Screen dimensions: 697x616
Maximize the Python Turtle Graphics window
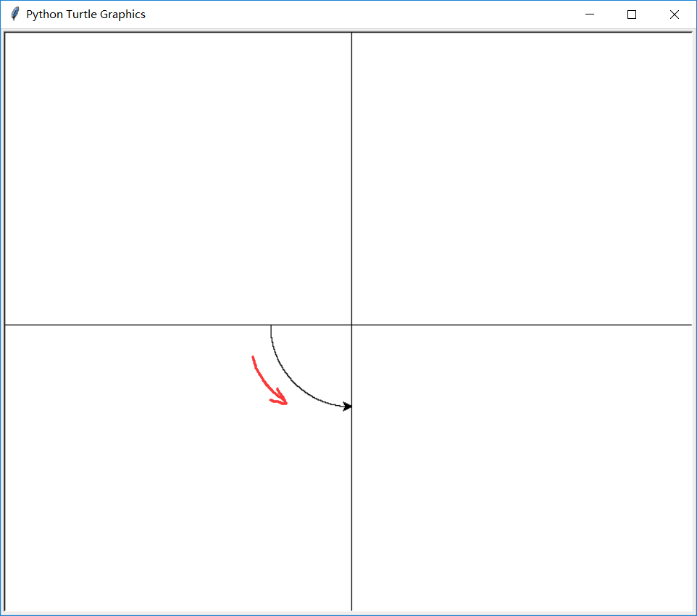click(x=632, y=14)
